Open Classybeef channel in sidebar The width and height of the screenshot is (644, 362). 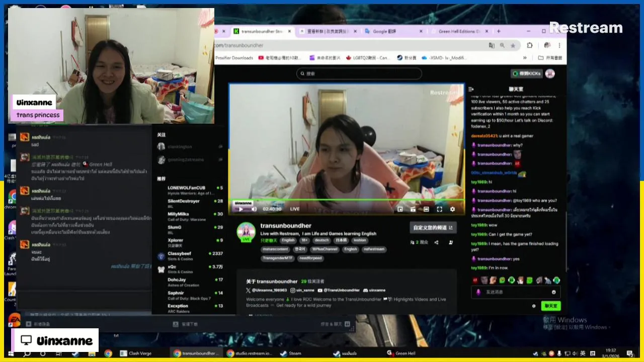coord(190,256)
